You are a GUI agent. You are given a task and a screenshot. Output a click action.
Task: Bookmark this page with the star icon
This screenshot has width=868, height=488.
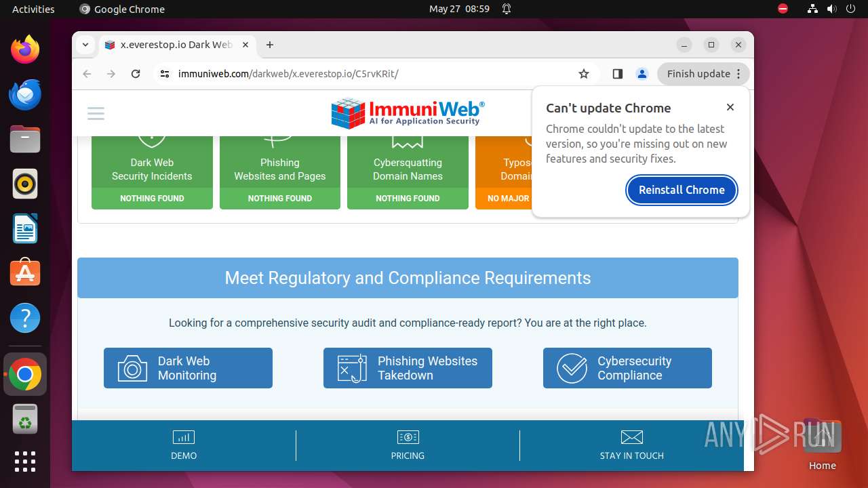click(584, 74)
